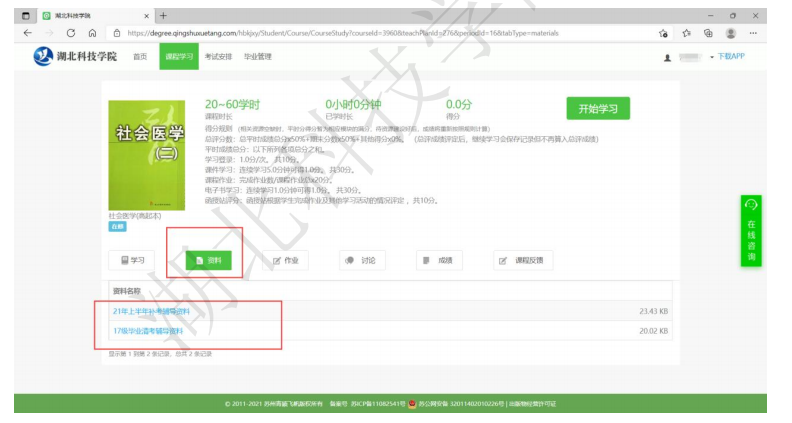Viewport: 792px width, 423px height.
Task: Restore the browser window size
Action: (733, 16)
